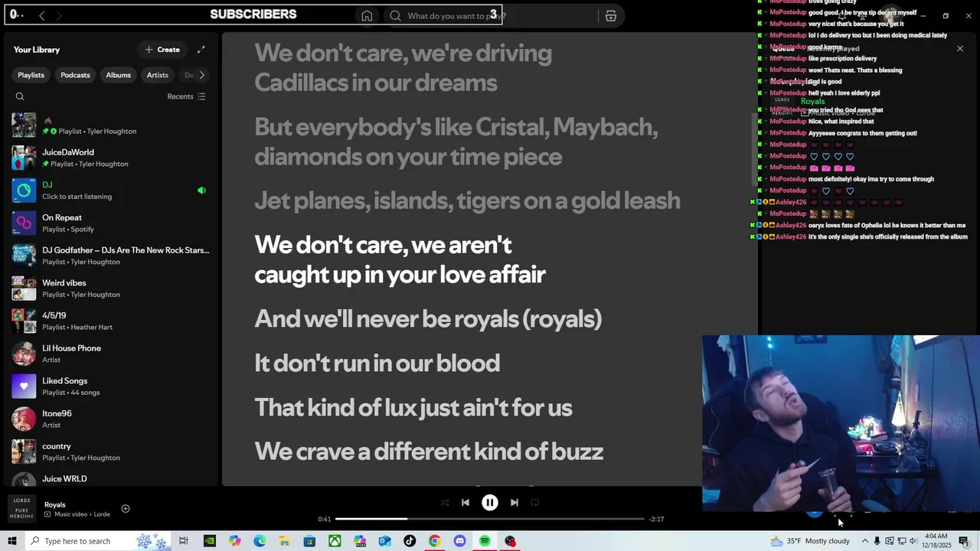Show hidden system tray icons
The image size is (980, 551).
click(865, 541)
